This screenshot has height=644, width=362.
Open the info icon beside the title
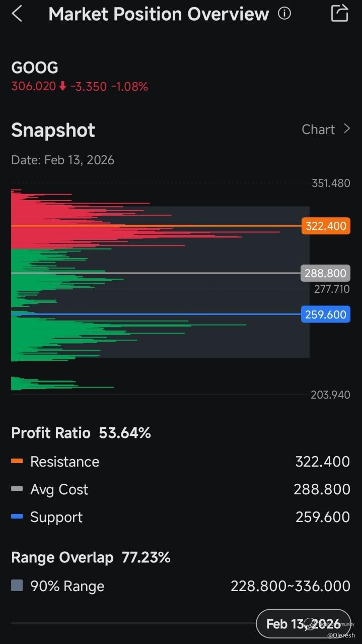click(284, 14)
